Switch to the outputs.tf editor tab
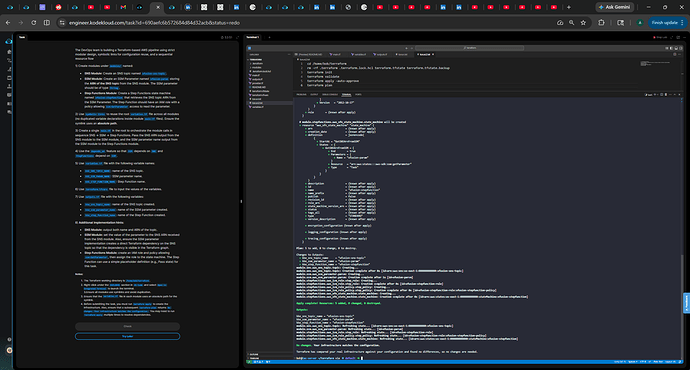690x370 pixels. (x=380, y=55)
